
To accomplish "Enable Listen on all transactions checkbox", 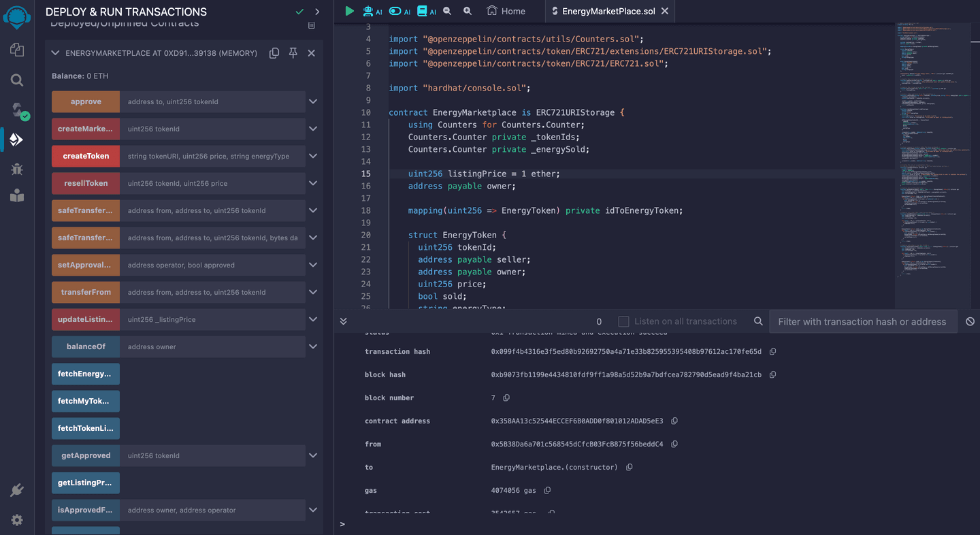I will point(623,321).
